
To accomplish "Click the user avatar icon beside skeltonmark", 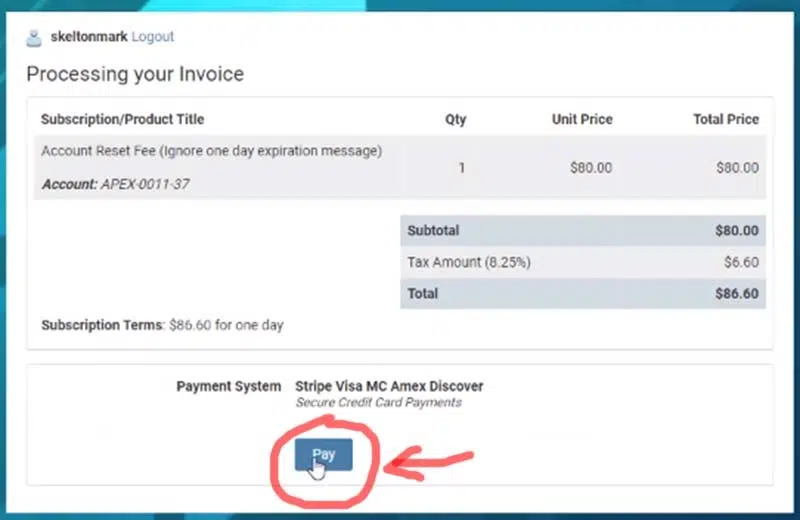I will (34, 38).
